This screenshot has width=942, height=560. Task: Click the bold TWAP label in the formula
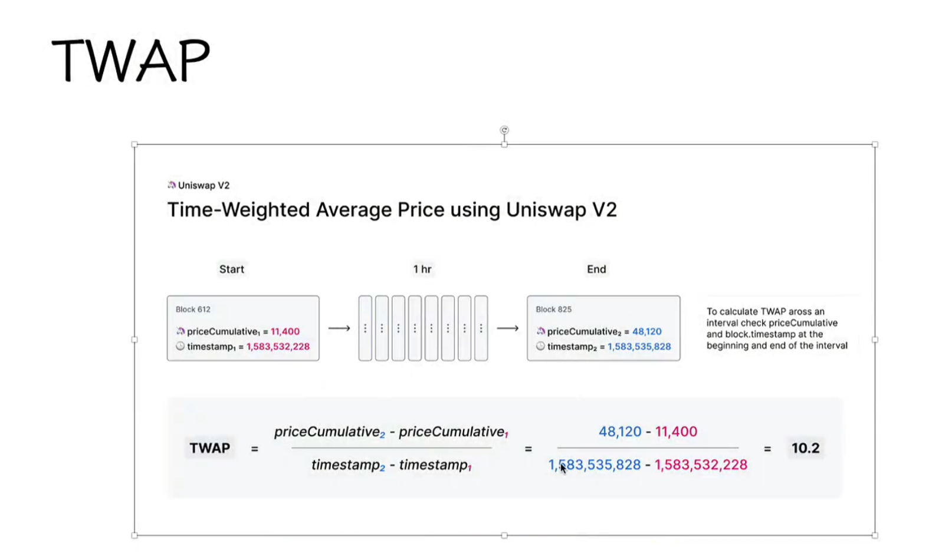[x=210, y=448]
